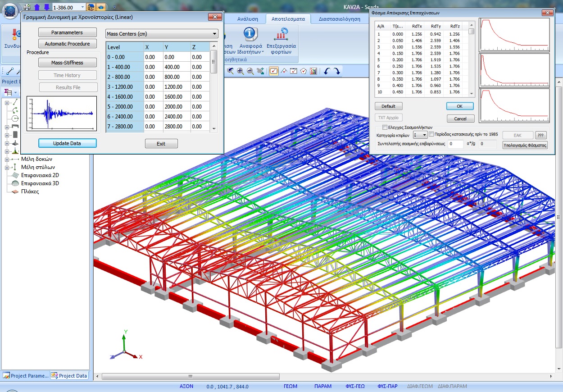The image size is (563, 392).
Task: Click the pan view tool icon
Action: (x=260, y=71)
